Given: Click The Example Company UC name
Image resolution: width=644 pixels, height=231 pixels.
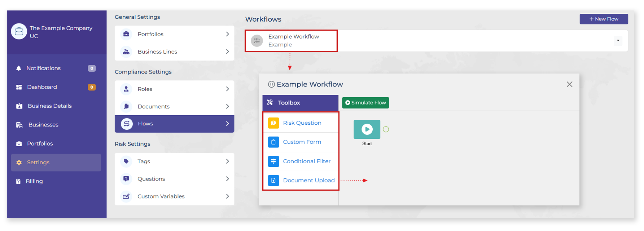Looking at the screenshot, I should (61, 32).
